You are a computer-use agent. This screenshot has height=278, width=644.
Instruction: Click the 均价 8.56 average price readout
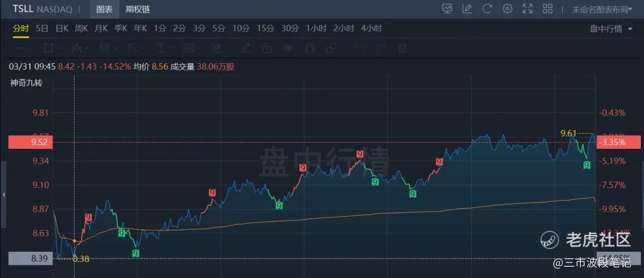pyautogui.click(x=151, y=67)
